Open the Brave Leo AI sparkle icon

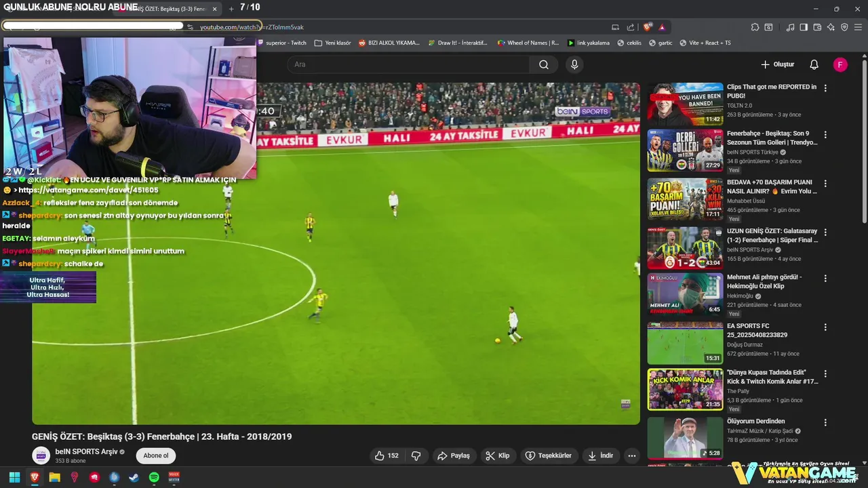[x=831, y=27]
